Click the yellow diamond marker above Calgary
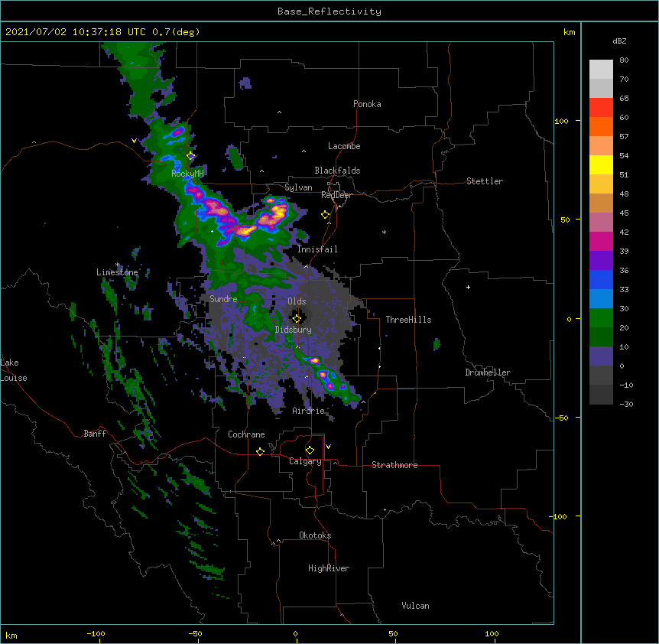 (x=310, y=450)
